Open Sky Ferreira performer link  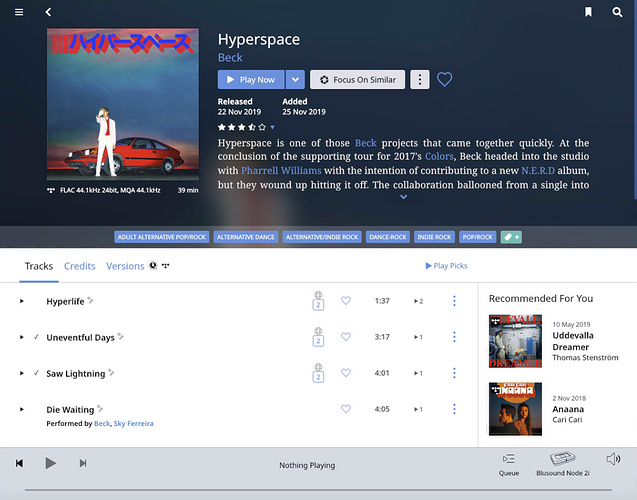click(134, 424)
